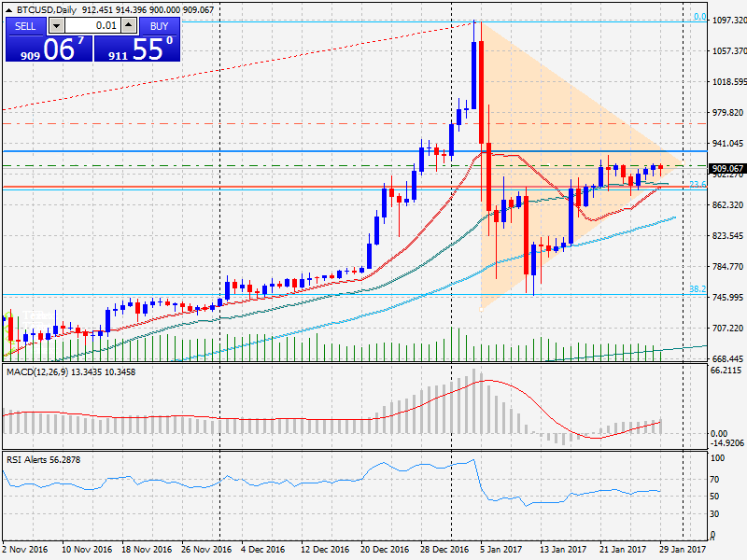Click the 26 Nov 2016 date label
Image resolution: width=747 pixels, height=560 pixels.
click(206, 549)
